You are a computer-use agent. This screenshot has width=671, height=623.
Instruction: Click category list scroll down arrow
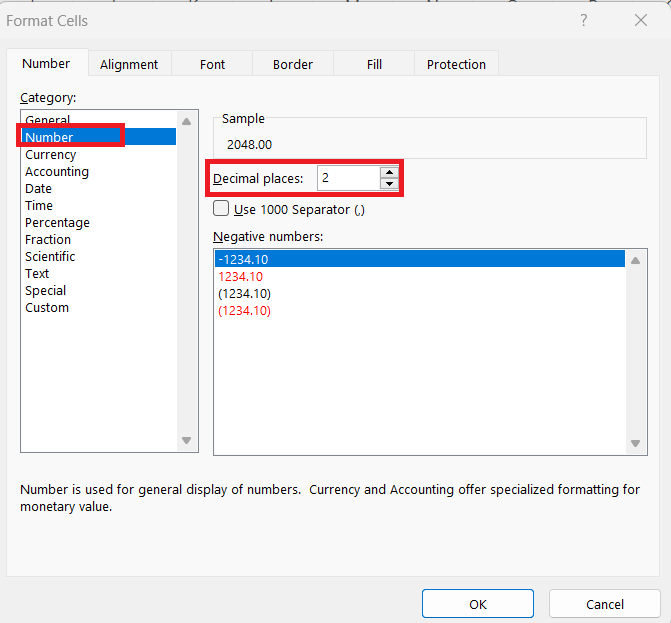coord(186,440)
